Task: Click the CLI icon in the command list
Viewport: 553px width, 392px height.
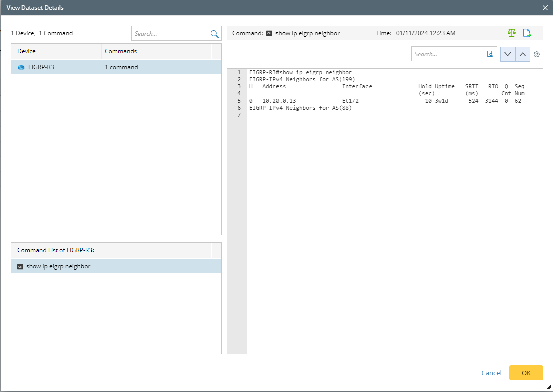Action: (20, 266)
